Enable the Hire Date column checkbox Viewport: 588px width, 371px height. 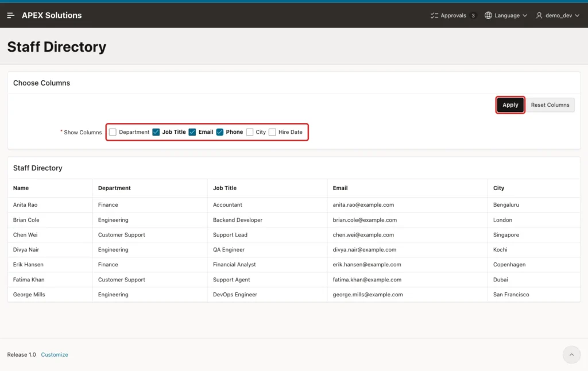pyautogui.click(x=272, y=132)
